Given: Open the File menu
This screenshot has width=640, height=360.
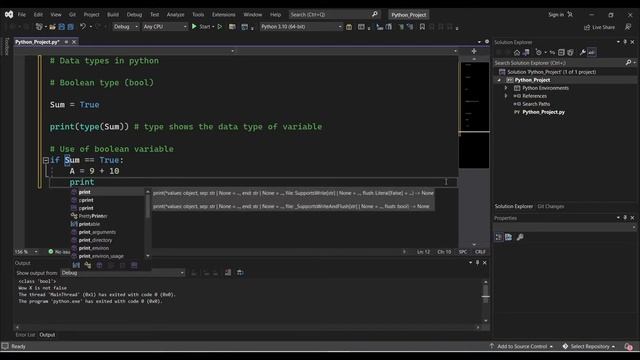Looking at the screenshot, I should click(x=22, y=15).
